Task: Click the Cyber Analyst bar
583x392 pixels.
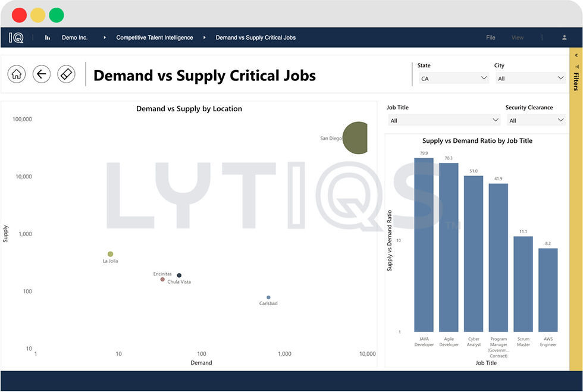Action: [x=474, y=253]
